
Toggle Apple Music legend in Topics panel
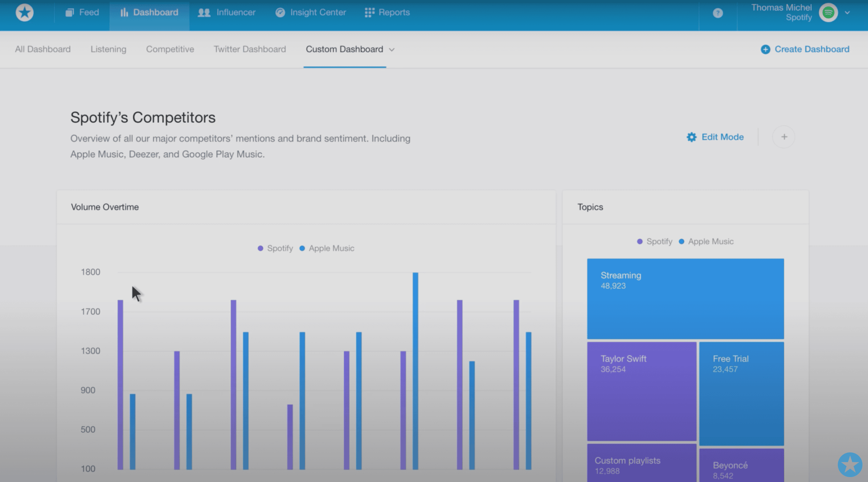(x=706, y=242)
